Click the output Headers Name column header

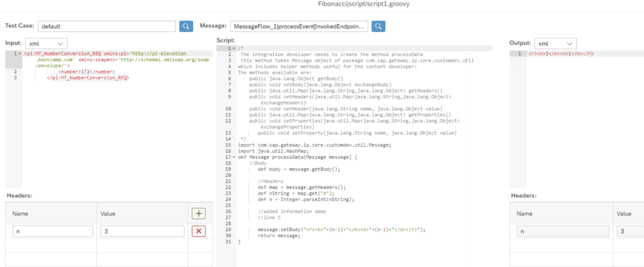coord(524,213)
